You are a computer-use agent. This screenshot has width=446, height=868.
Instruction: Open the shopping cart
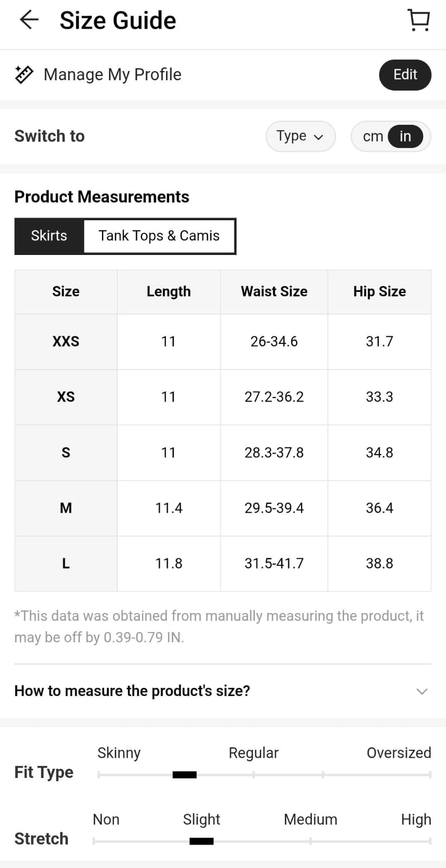tap(418, 21)
